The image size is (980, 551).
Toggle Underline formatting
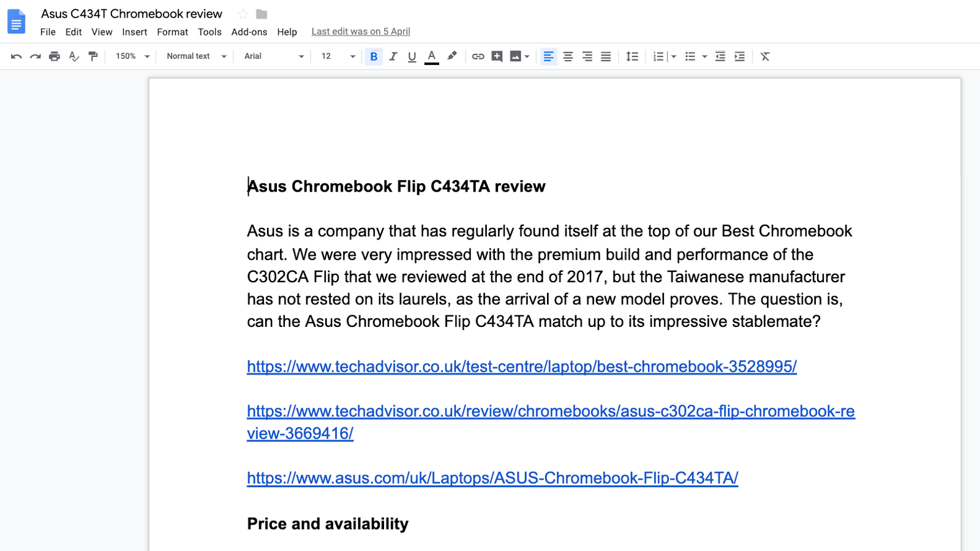click(412, 56)
